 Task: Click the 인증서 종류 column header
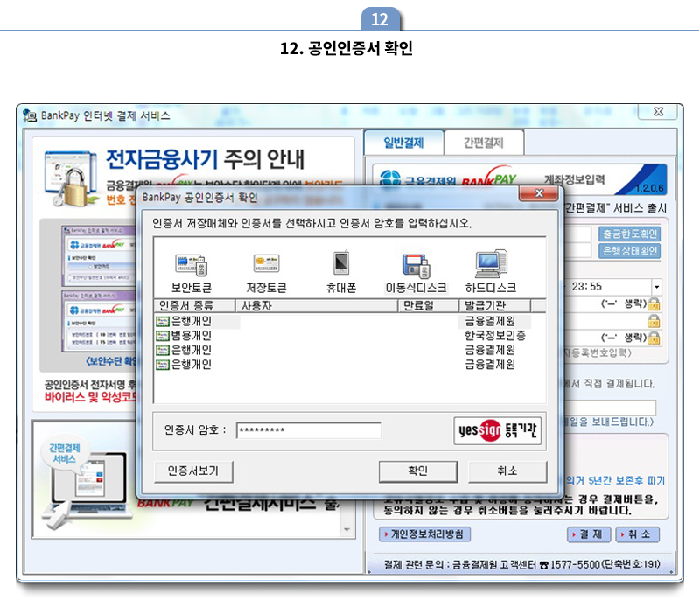194,305
